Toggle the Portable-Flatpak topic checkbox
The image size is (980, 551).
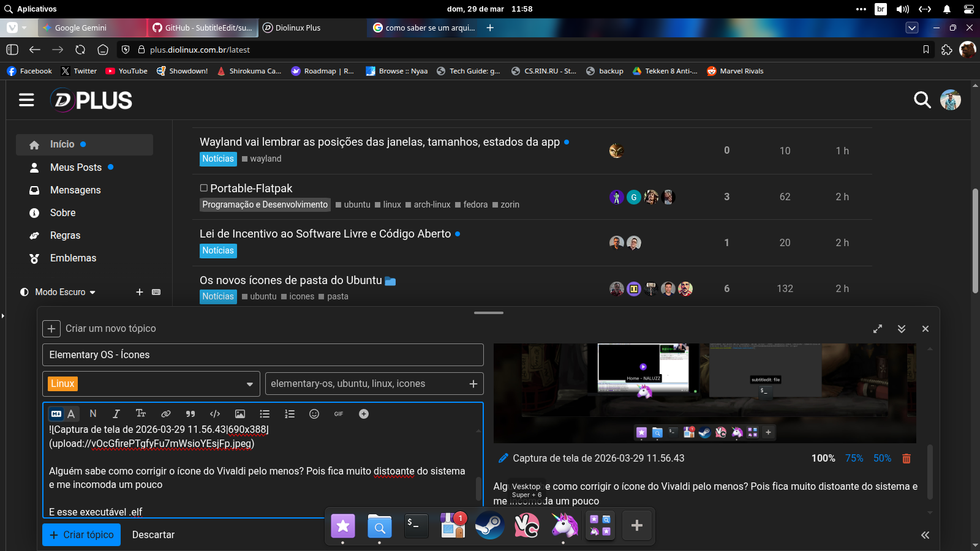click(x=204, y=188)
